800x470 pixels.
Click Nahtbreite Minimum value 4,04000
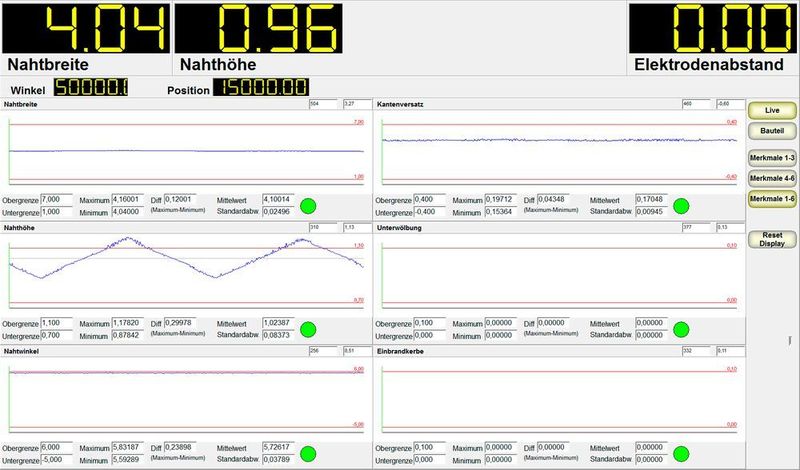click(128, 212)
